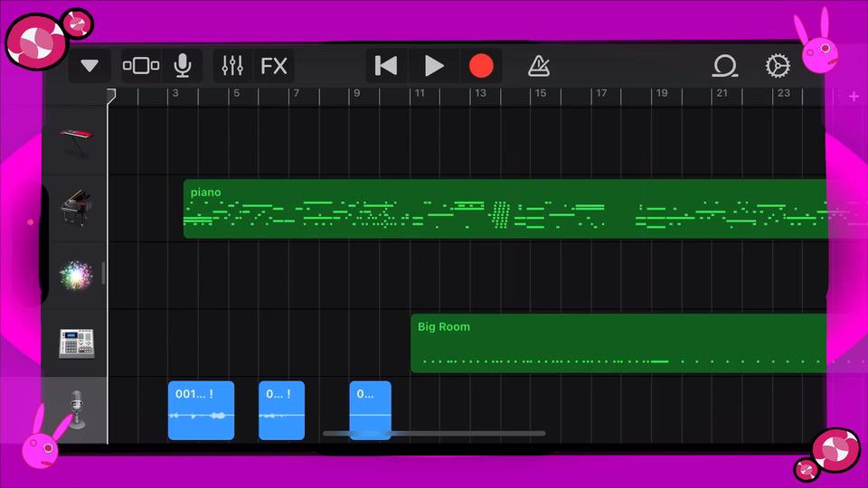868x488 pixels.
Task: Click the horizontal timeline scrollbar
Action: click(434, 434)
